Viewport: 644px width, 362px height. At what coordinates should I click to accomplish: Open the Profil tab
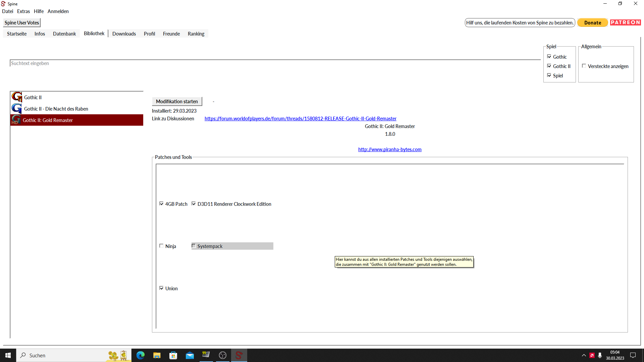[x=149, y=34]
